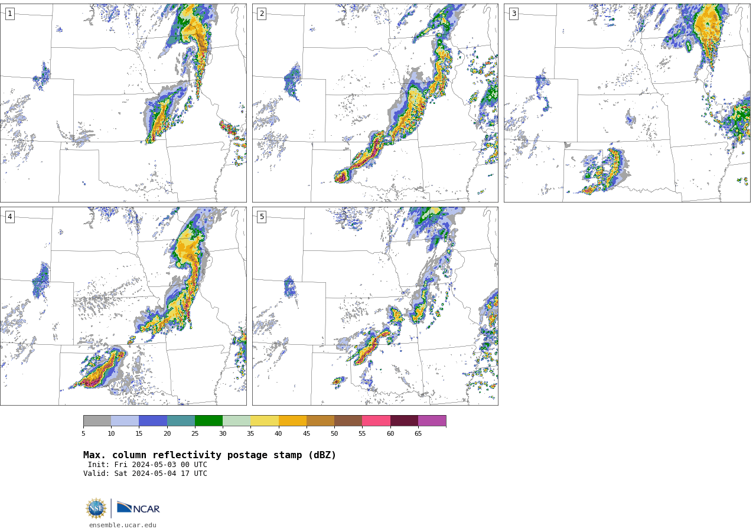Open ensemble member 1 reflectivity map
This screenshot has height=532, width=756.
pos(123,103)
